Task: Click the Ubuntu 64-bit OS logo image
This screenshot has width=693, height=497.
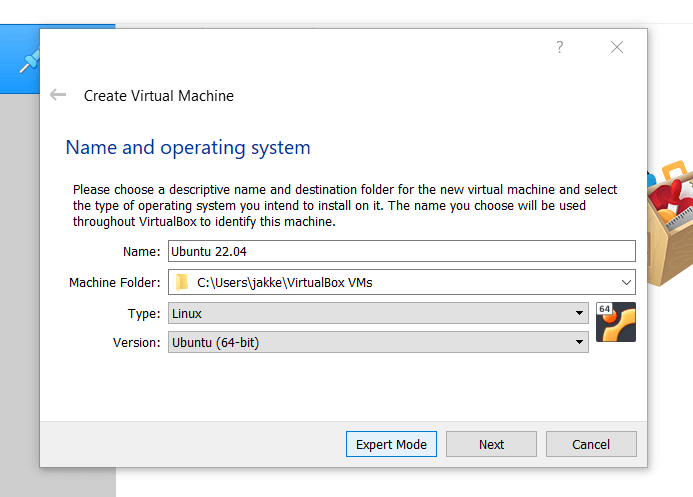Action: coord(616,322)
